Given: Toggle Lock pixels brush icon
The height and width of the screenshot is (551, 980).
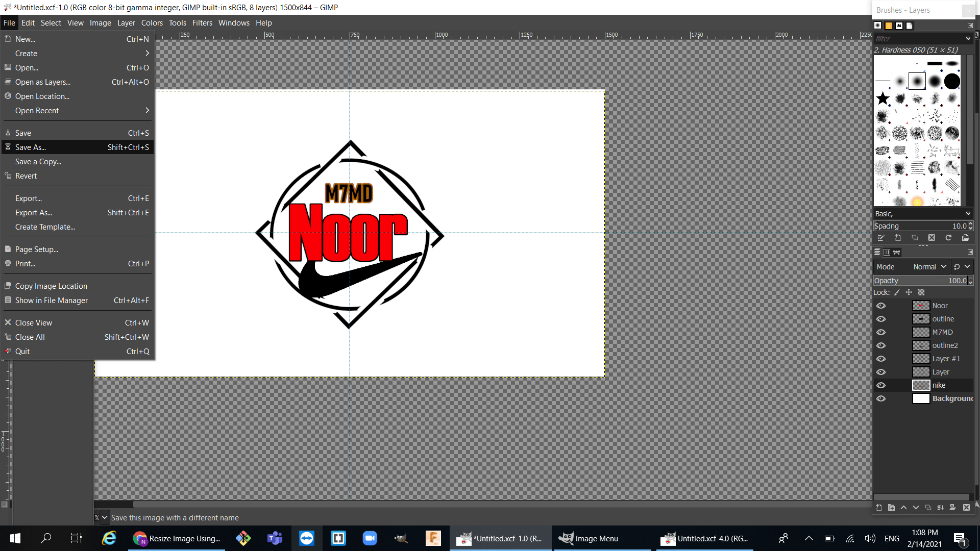Looking at the screenshot, I should (x=897, y=292).
